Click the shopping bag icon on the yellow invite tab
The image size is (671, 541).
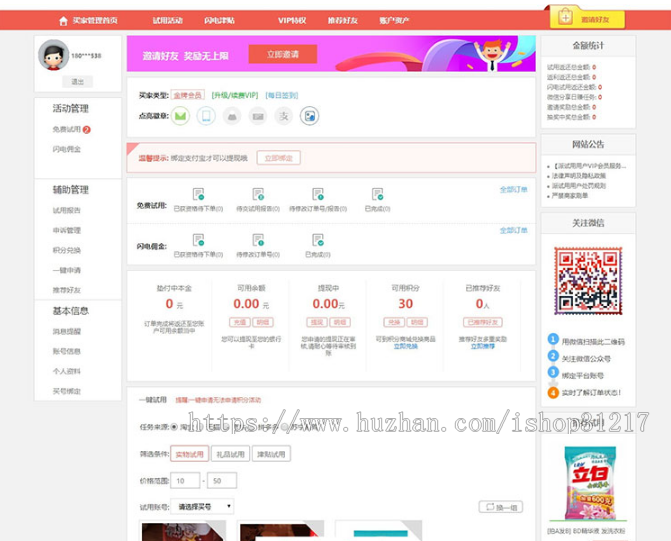[x=565, y=18]
